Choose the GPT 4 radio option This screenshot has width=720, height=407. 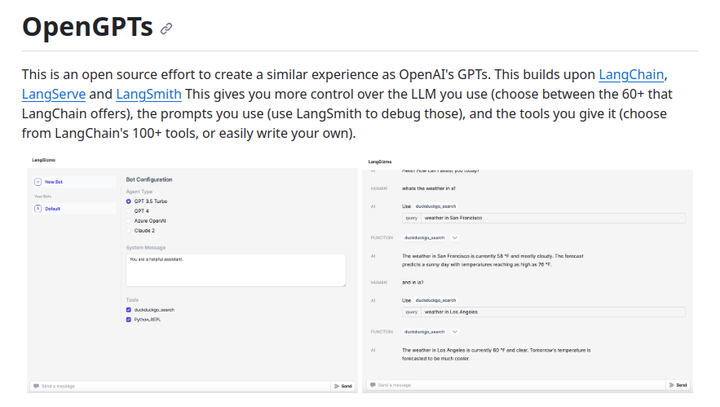tap(129, 211)
